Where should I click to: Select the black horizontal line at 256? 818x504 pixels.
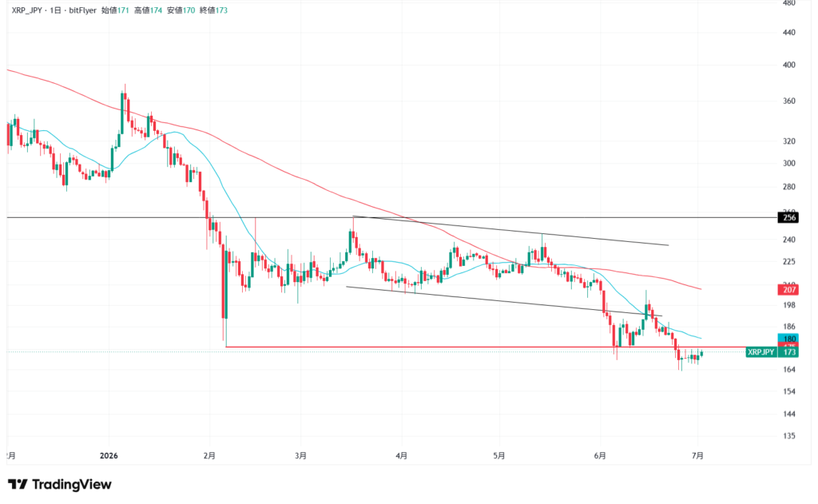[x=391, y=217]
